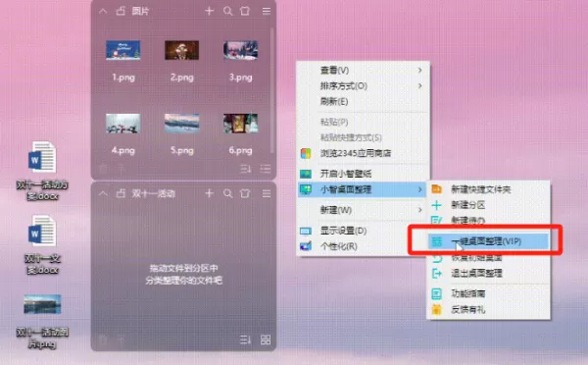Open 反馈有礼 from the submenu
588x365 pixels.
tap(489, 310)
